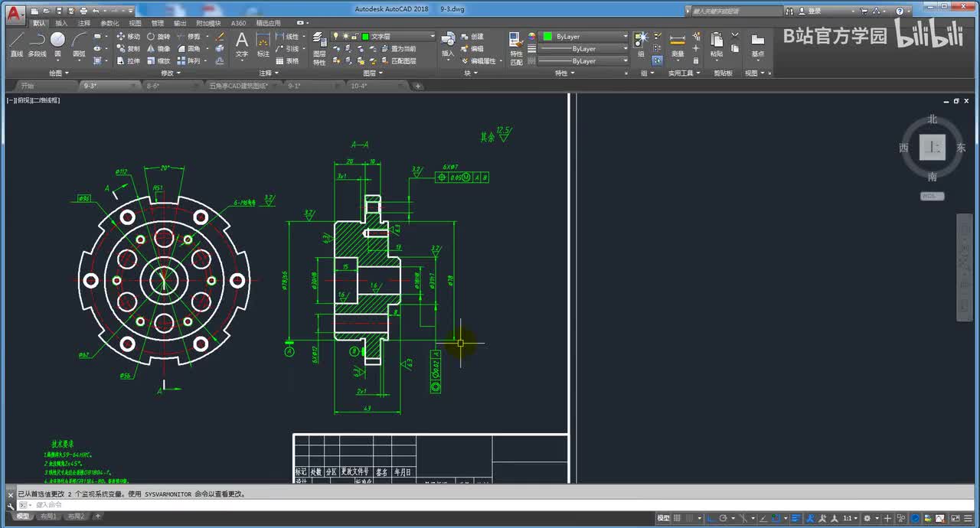Toggle ortho mode in status bar
This screenshot has width=980, height=528.
pyautogui.click(x=709, y=518)
